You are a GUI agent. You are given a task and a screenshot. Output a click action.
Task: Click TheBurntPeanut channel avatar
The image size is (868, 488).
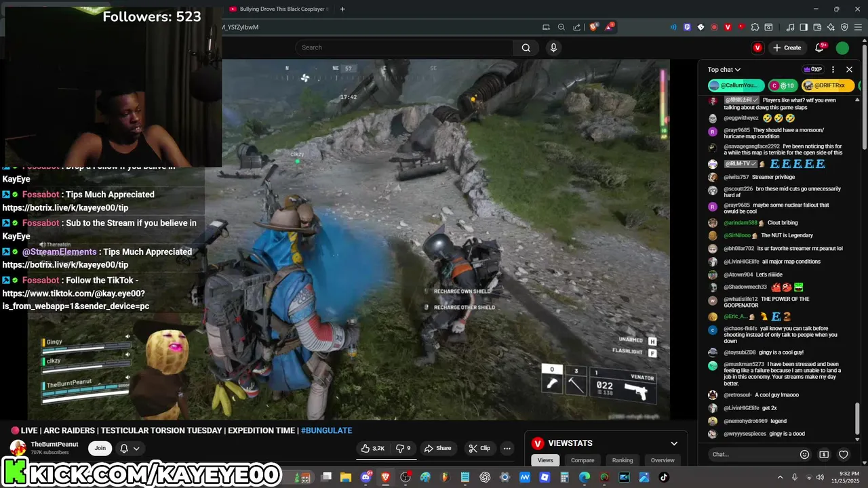click(x=18, y=448)
